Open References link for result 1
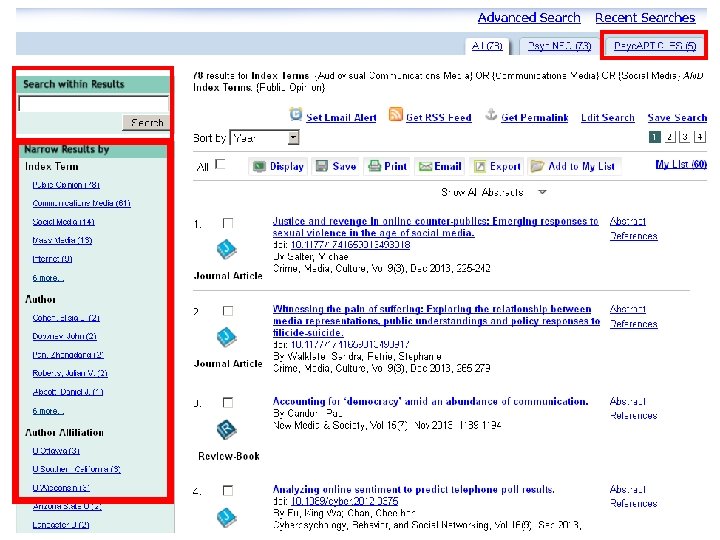720x540 pixels. pos(634,236)
